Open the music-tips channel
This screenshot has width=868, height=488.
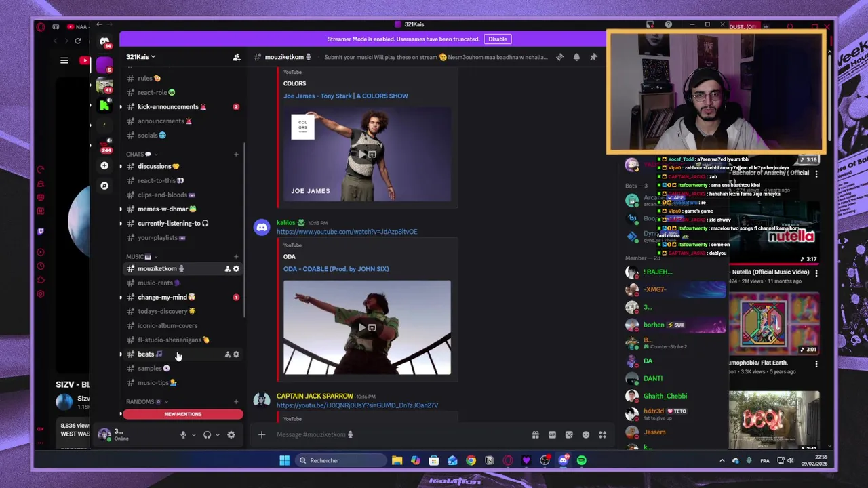pos(182,382)
